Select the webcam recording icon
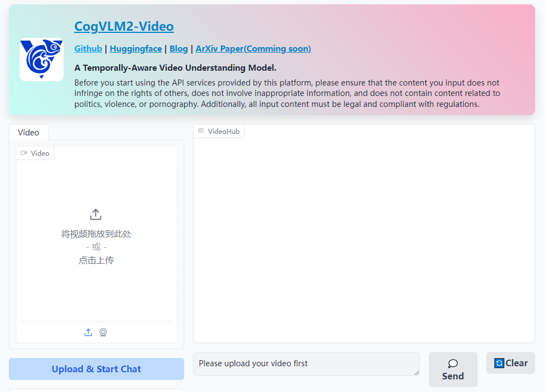This screenshot has width=545, height=392. point(103,332)
